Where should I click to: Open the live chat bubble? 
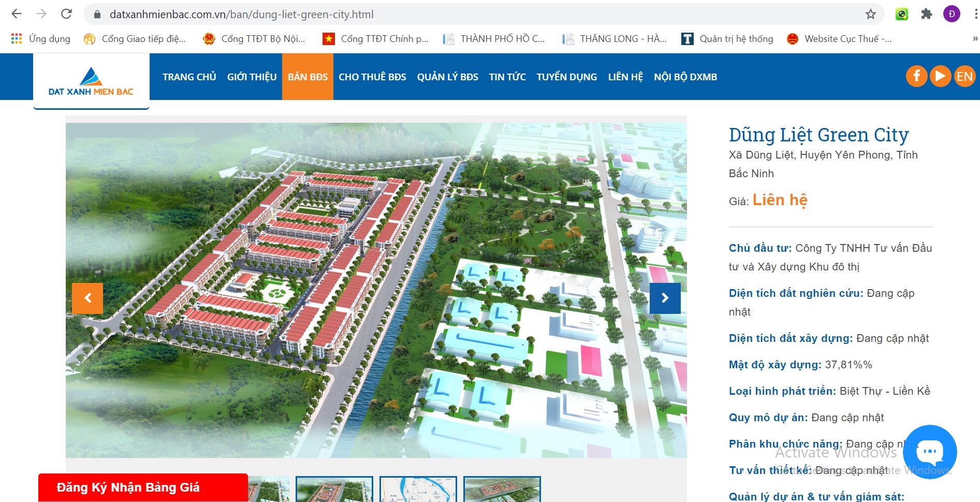[x=930, y=451]
